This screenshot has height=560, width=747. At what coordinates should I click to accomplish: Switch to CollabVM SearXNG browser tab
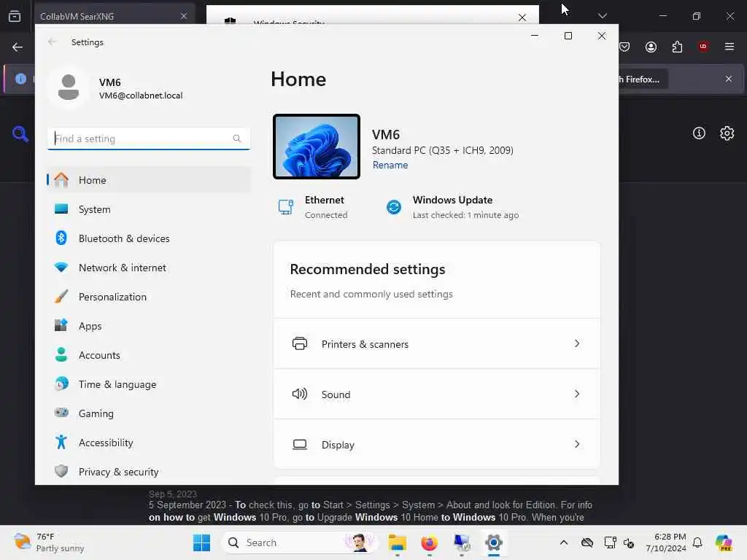coord(115,16)
